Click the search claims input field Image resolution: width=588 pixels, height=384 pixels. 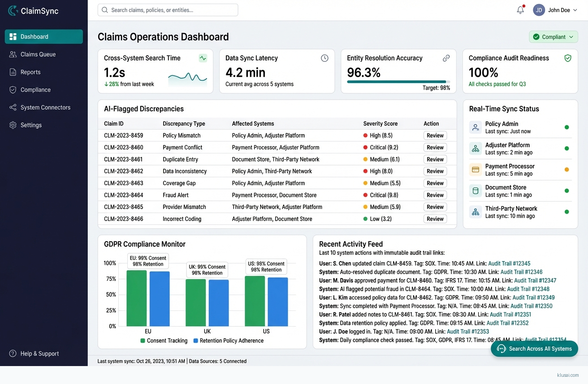168,10
